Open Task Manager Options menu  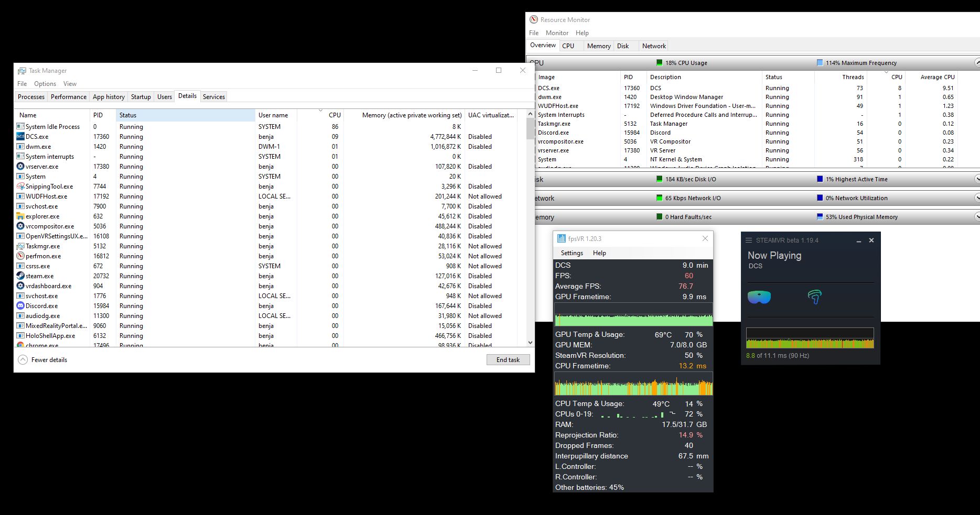pyautogui.click(x=45, y=84)
